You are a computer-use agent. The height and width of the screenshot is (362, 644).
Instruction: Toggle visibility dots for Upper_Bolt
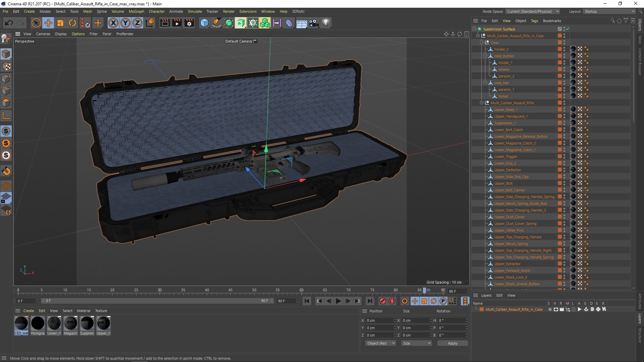565,183
